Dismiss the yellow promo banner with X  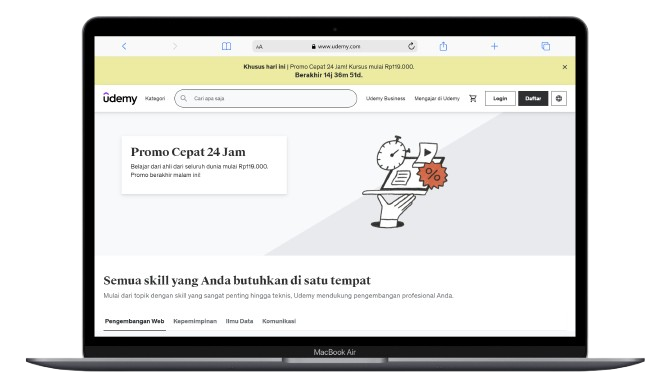pos(564,67)
